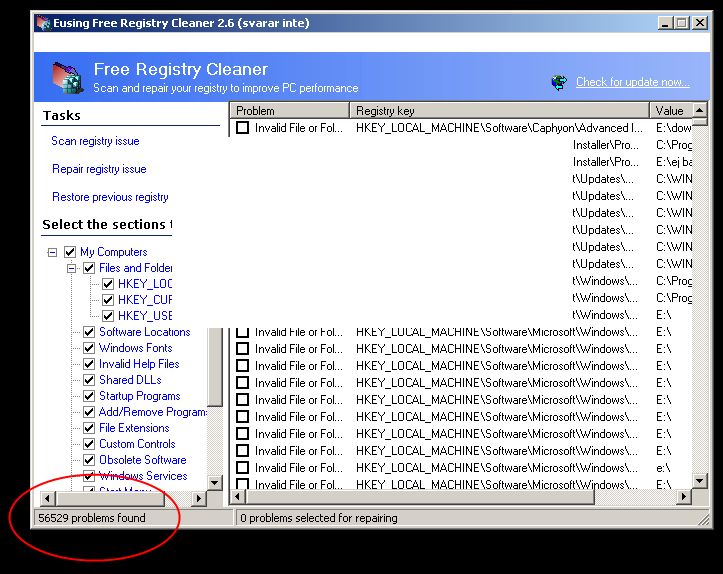This screenshot has width=723, height=574.
Task: Sort by the Problem column header
Action: 290,111
